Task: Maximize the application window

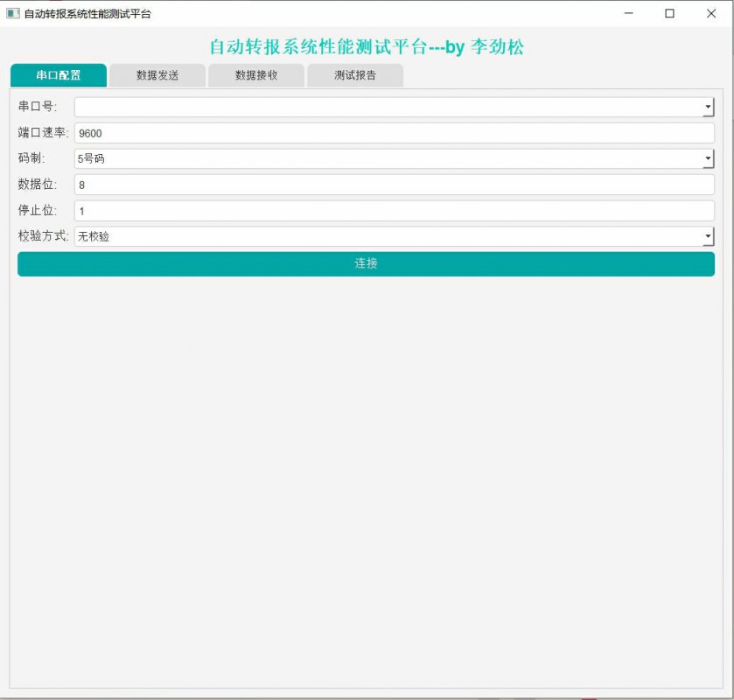Action: click(x=670, y=13)
